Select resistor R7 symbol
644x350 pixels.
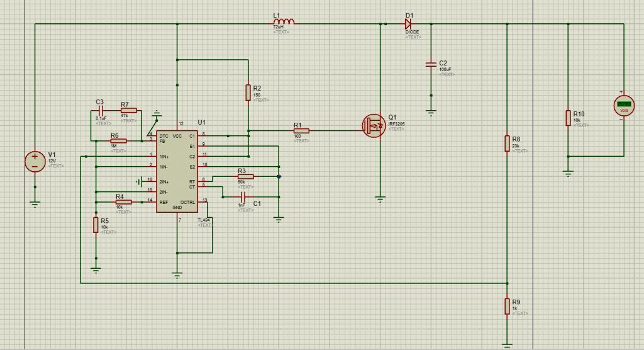[x=128, y=110]
